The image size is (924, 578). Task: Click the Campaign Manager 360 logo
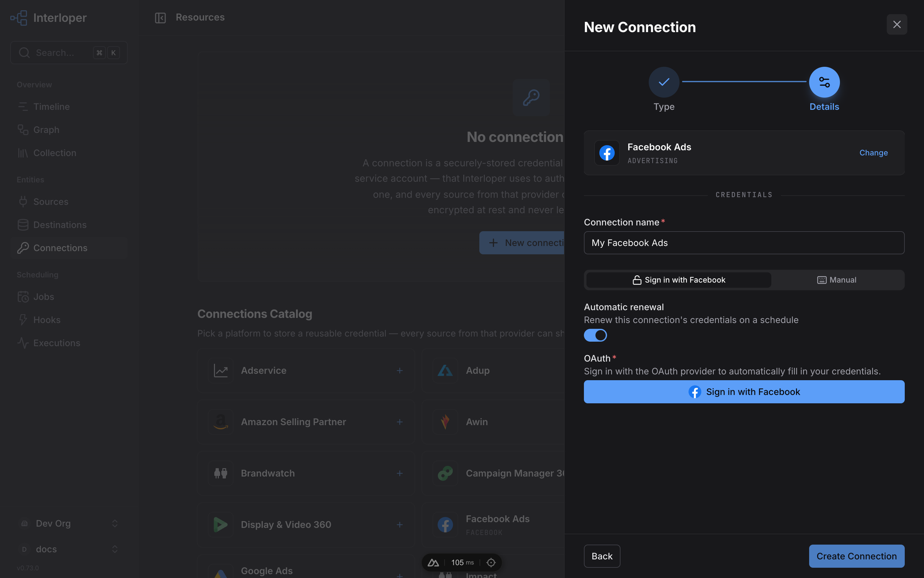(445, 474)
